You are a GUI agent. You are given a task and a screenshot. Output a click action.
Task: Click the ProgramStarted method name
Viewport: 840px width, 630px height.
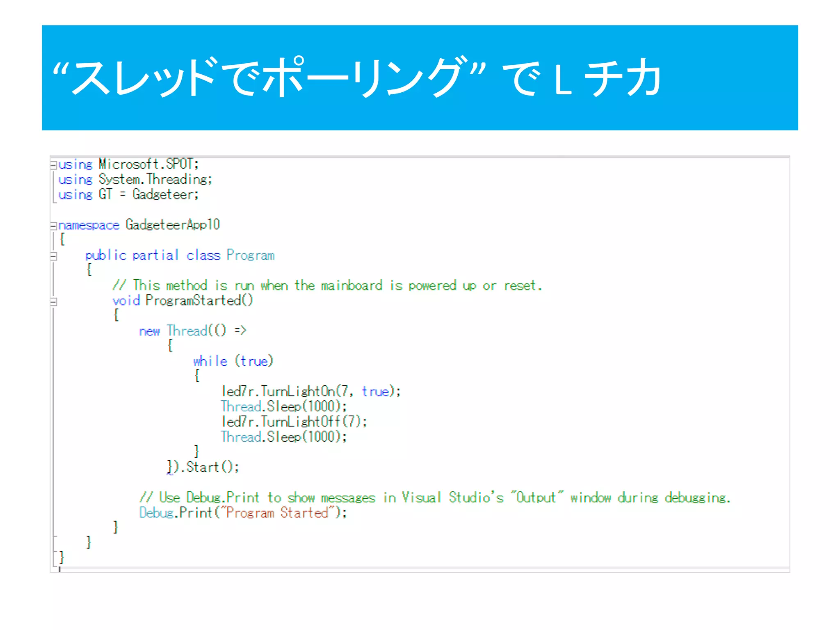[x=193, y=301]
